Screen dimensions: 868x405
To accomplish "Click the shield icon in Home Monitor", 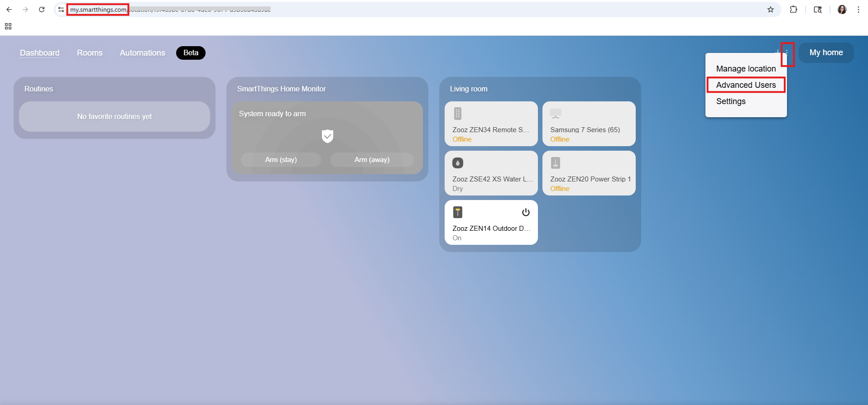I will tap(327, 136).
